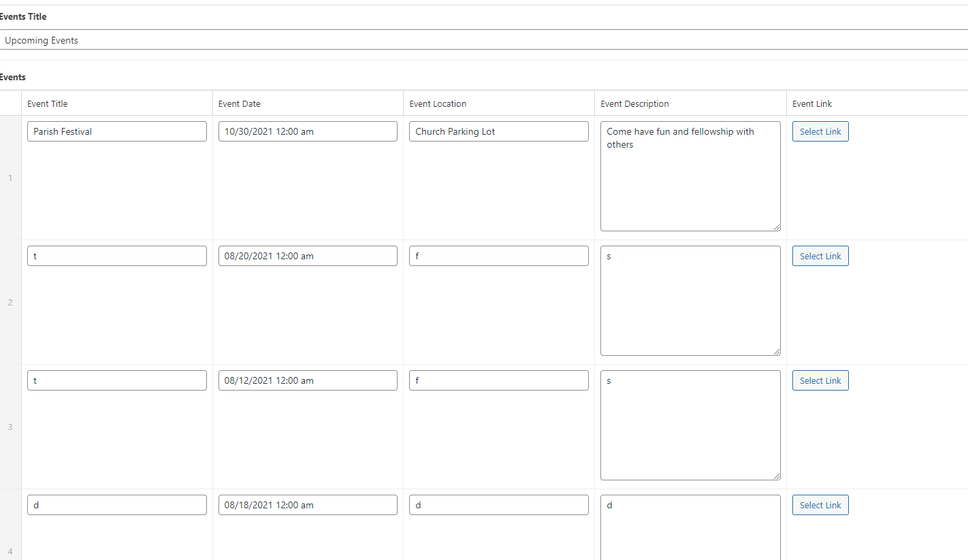
Task: Click the 08/18/2021 event date field
Action: pyautogui.click(x=308, y=505)
